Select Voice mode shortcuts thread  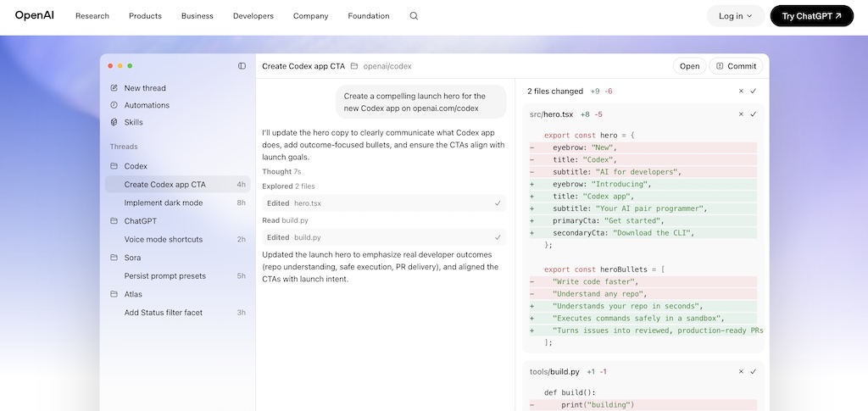177,239
